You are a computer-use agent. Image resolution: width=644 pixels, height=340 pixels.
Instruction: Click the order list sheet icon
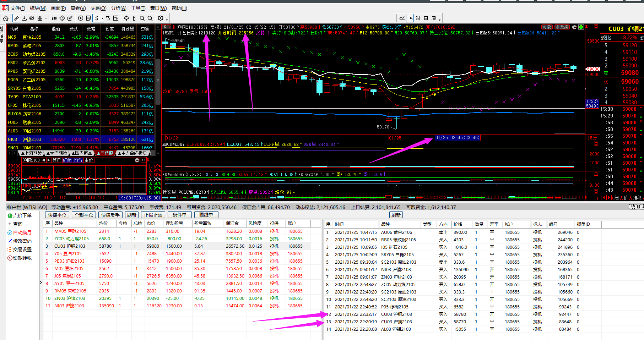pyautogui.click(x=88, y=18)
